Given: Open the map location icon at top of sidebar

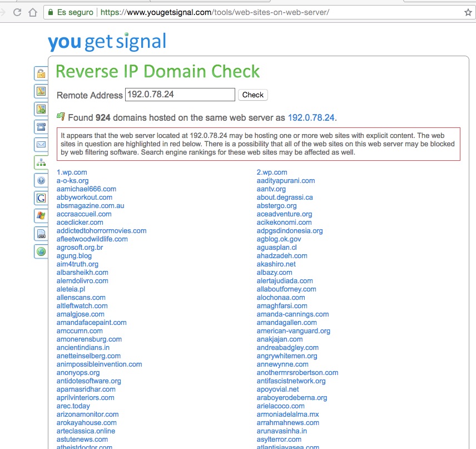Looking at the screenshot, I should pyautogui.click(x=41, y=91).
